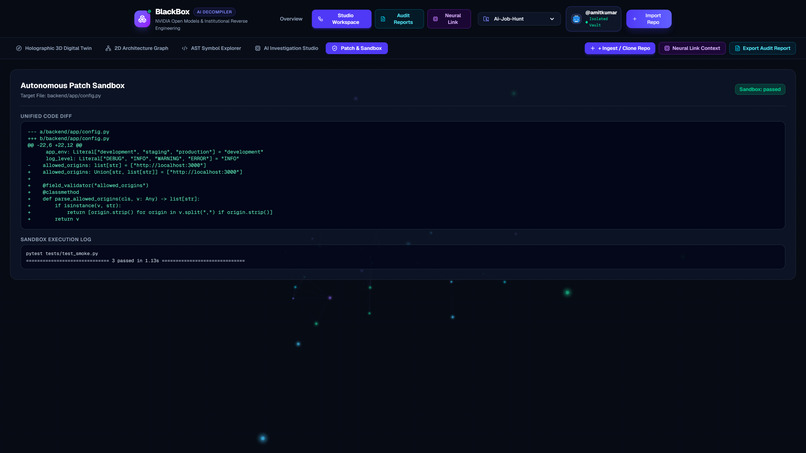This screenshot has height=453, width=806.
Task: Open the Neural Link section
Action: (449, 19)
